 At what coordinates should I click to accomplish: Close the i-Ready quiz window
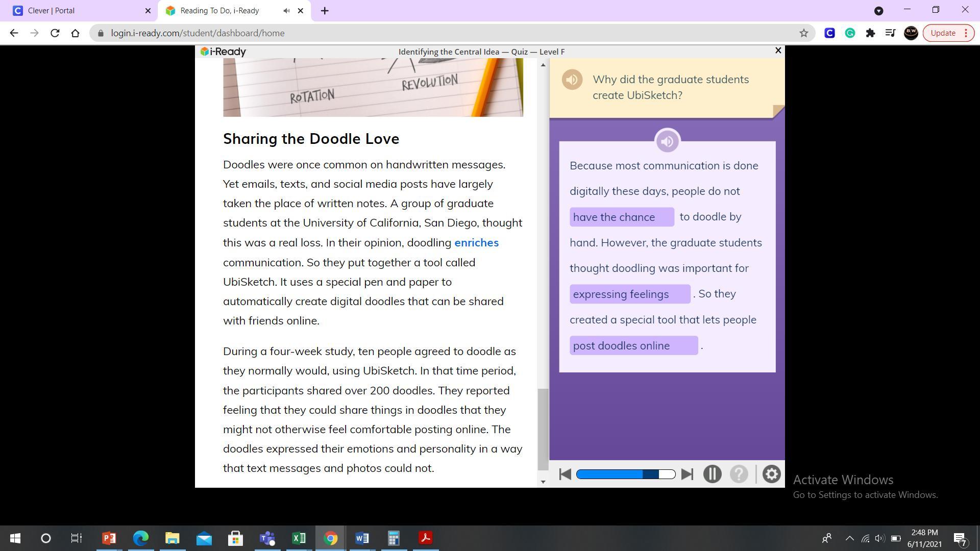click(x=778, y=51)
